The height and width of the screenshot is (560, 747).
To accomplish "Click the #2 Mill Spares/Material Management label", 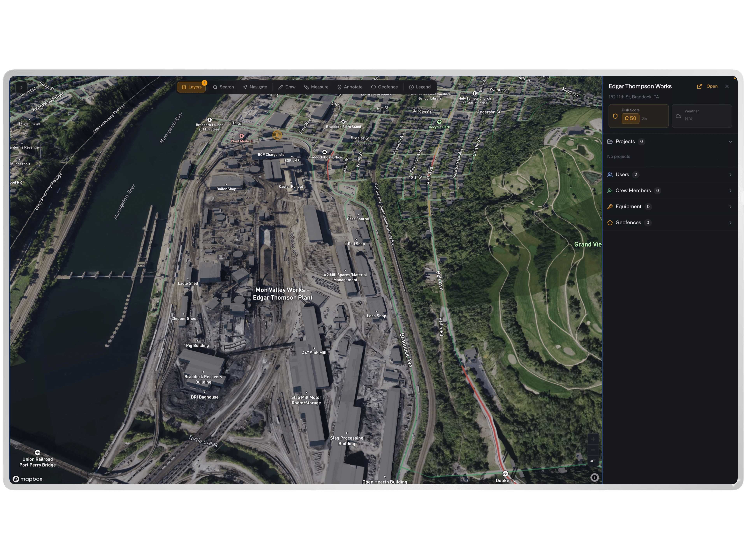I will pos(345,277).
